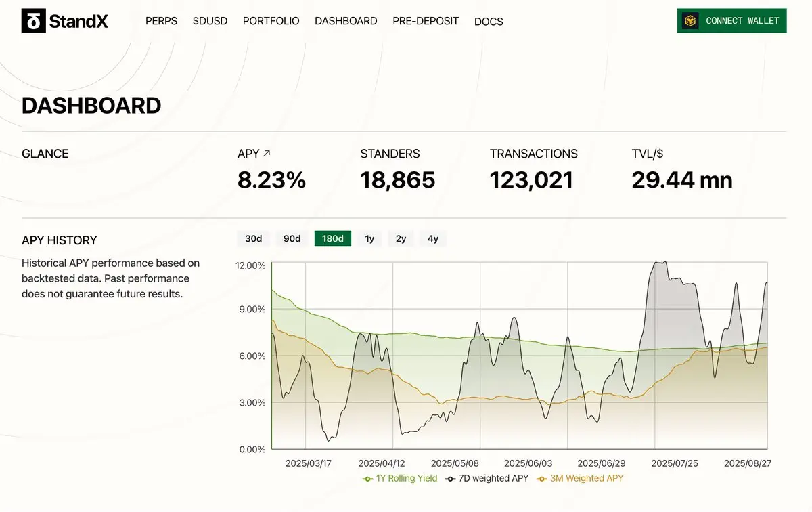Click the 123,021 transactions value
The width and height of the screenshot is (812, 512).
(x=532, y=180)
